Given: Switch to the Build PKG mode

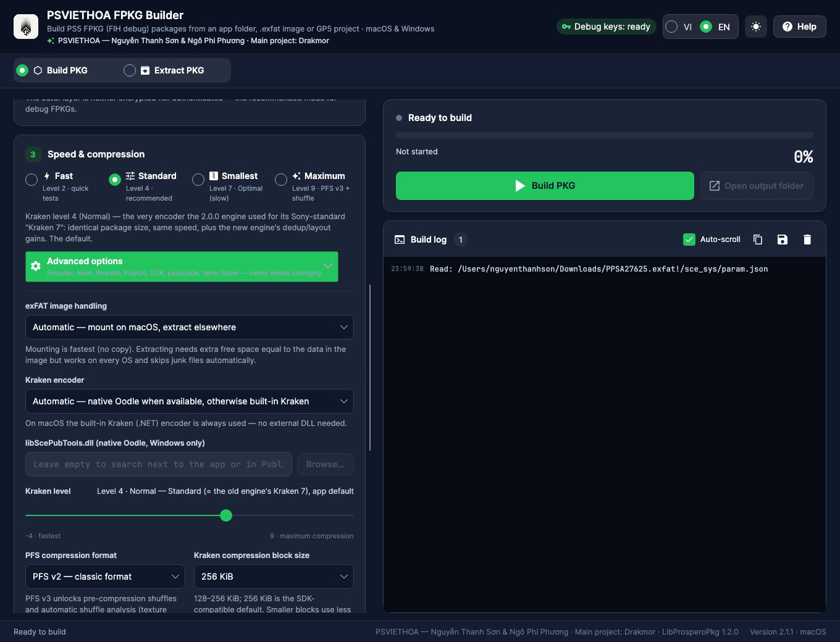Looking at the screenshot, I should [x=52, y=70].
